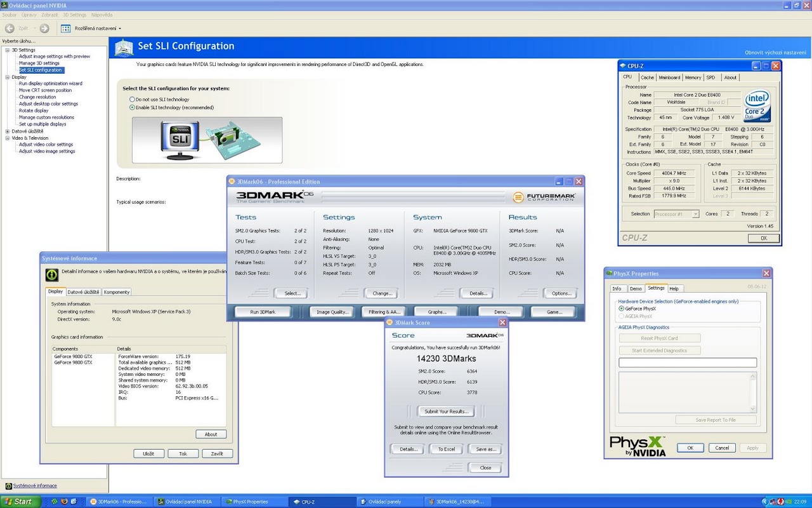Click the Systémové informace link text
The height and width of the screenshot is (508, 812).
tap(35, 486)
